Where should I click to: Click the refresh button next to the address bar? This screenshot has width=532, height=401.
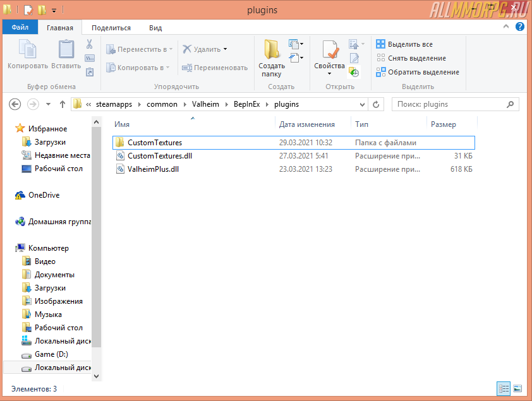(377, 104)
